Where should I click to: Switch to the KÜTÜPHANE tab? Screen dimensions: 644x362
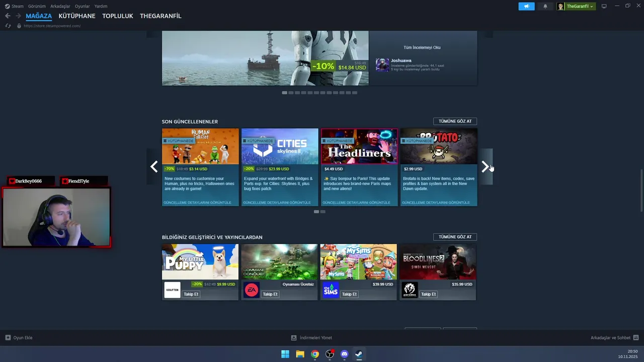click(x=77, y=16)
